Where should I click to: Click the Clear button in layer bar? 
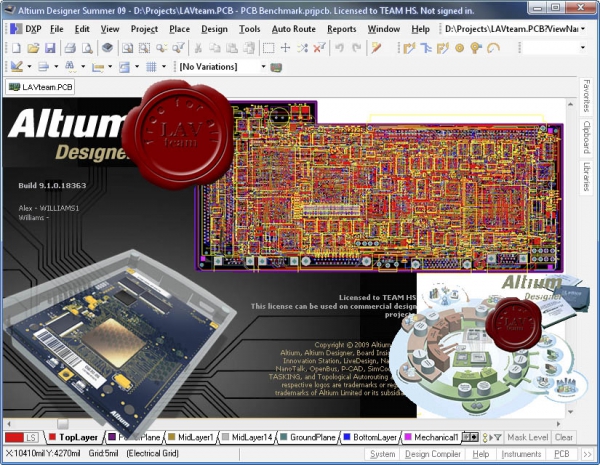[564, 437]
